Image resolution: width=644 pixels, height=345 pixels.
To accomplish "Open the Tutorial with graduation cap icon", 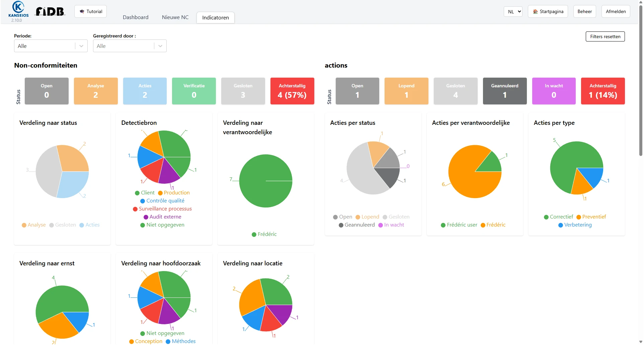I will 91,11.
